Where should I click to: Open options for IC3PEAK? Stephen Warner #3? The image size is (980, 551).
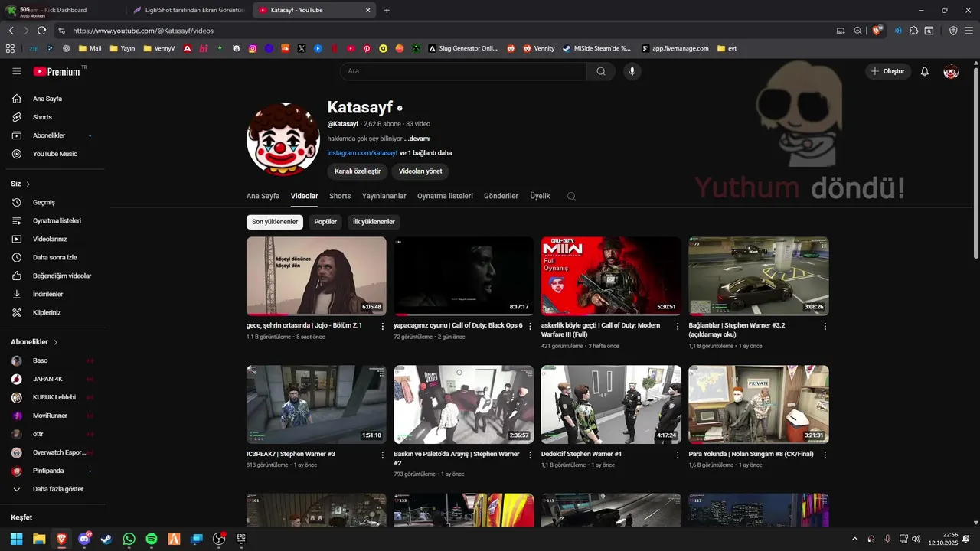pyautogui.click(x=383, y=455)
